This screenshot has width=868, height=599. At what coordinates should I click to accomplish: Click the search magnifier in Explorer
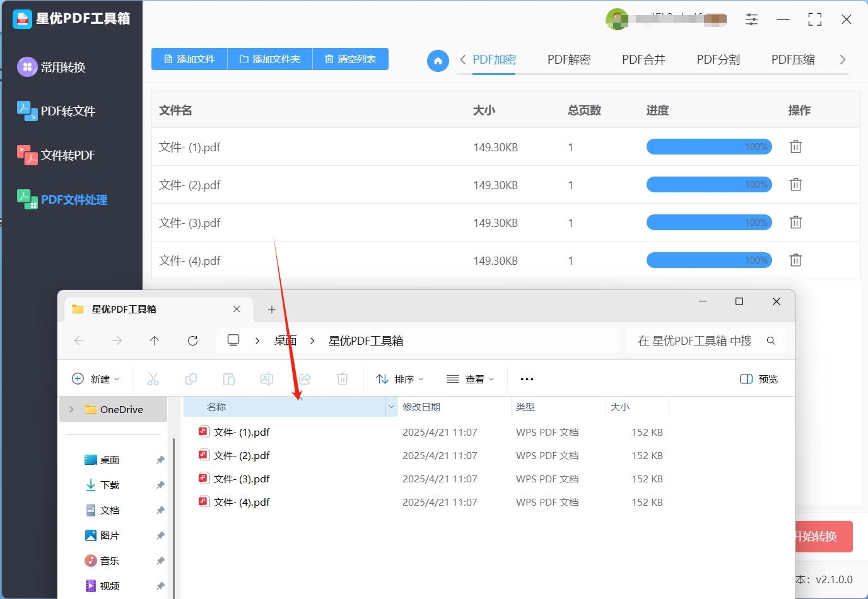pyautogui.click(x=771, y=340)
